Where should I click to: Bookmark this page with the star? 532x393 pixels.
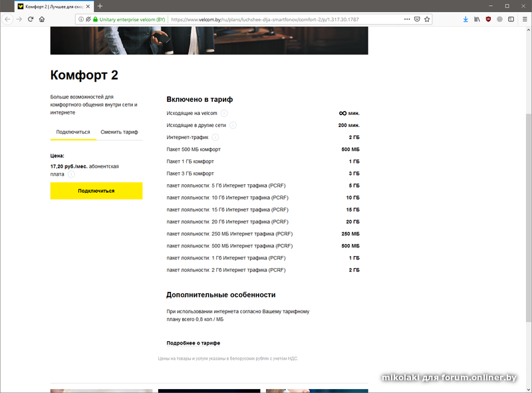point(427,19)
